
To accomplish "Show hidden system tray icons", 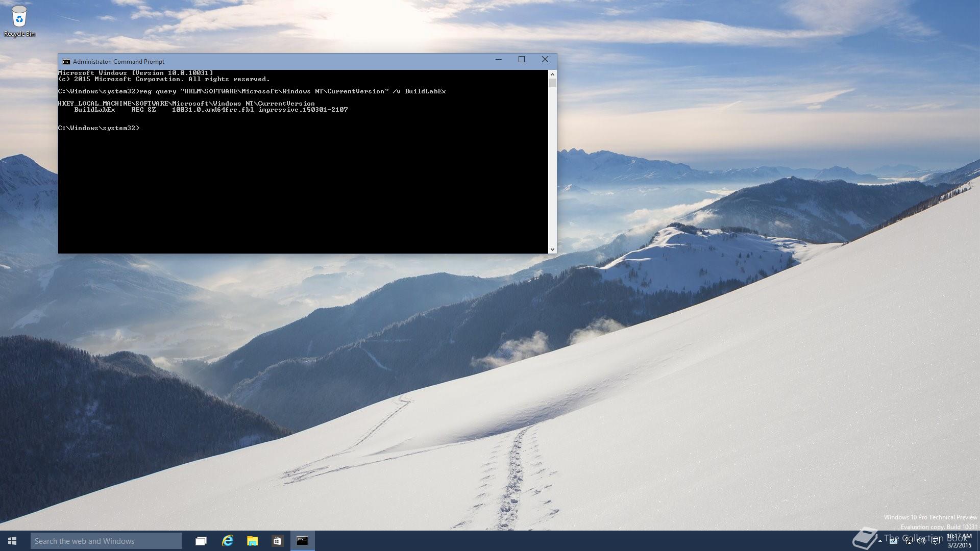I will click(x=880, y=541).
